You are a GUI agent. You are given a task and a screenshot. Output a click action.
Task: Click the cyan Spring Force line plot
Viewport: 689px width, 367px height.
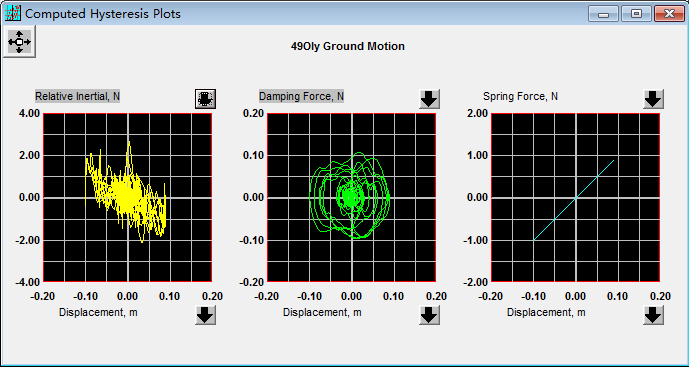(x=576, y=197)
